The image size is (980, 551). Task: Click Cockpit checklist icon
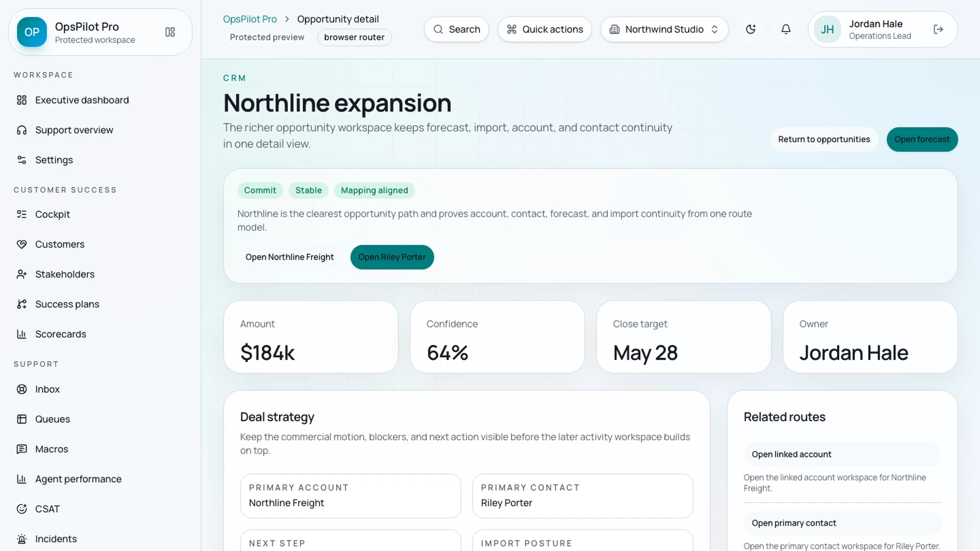point(21,214)
